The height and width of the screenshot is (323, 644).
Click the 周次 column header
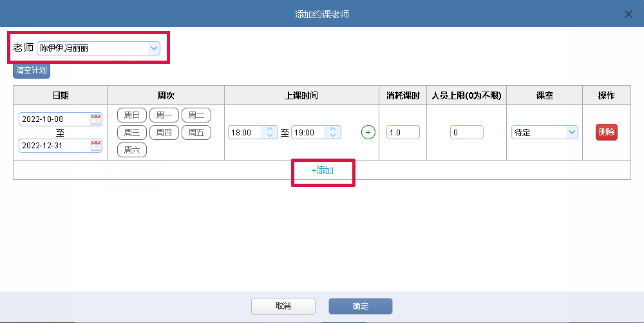coord(166,95)
